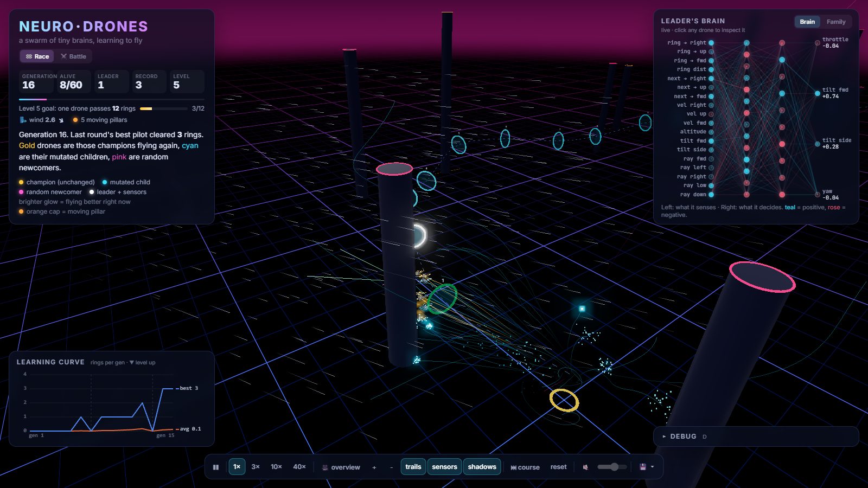Click the throttle output node
Screen dimensions: 868x488
(817, 43)
